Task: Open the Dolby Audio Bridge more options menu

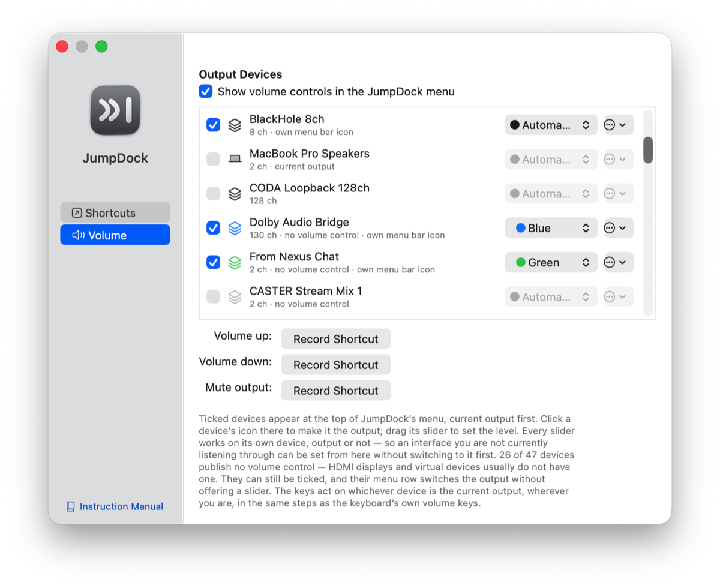Action: 619,228
